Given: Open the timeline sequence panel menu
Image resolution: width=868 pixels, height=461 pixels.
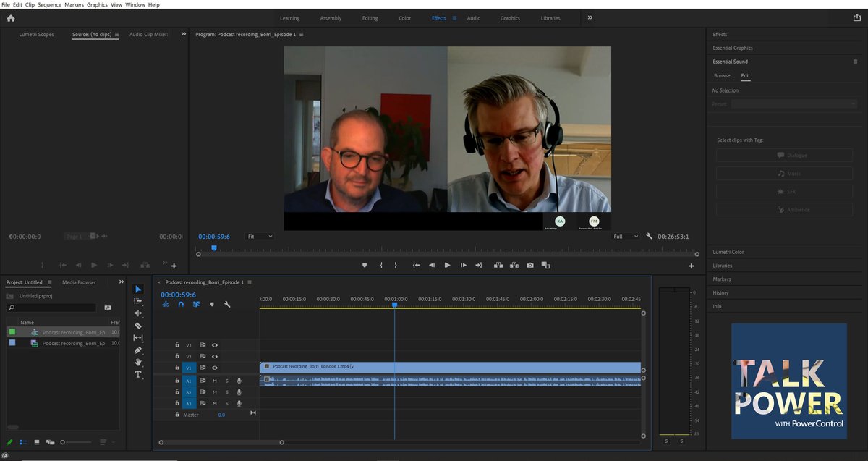Looking at the screenshot, I should point(250,282).
